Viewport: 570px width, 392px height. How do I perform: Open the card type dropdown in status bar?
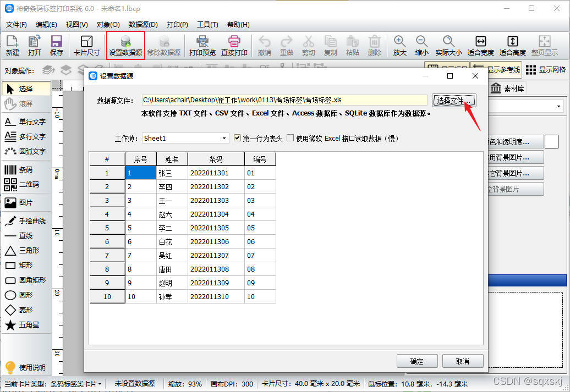100,384
